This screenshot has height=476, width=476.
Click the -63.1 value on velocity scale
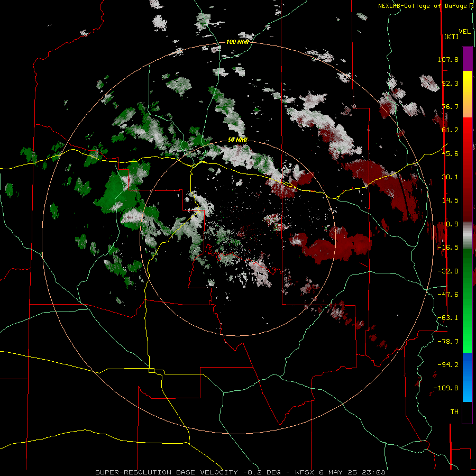pos(448,318)
